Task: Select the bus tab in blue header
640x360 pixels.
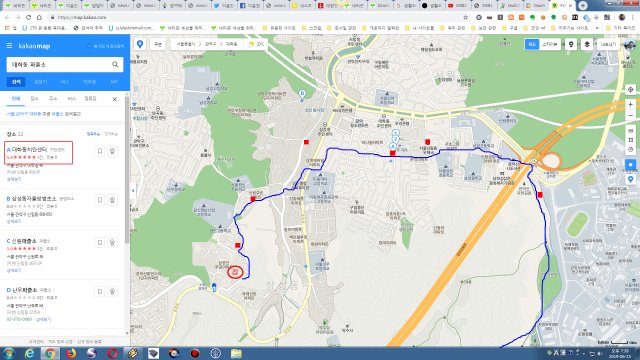Action: [65, 82]
